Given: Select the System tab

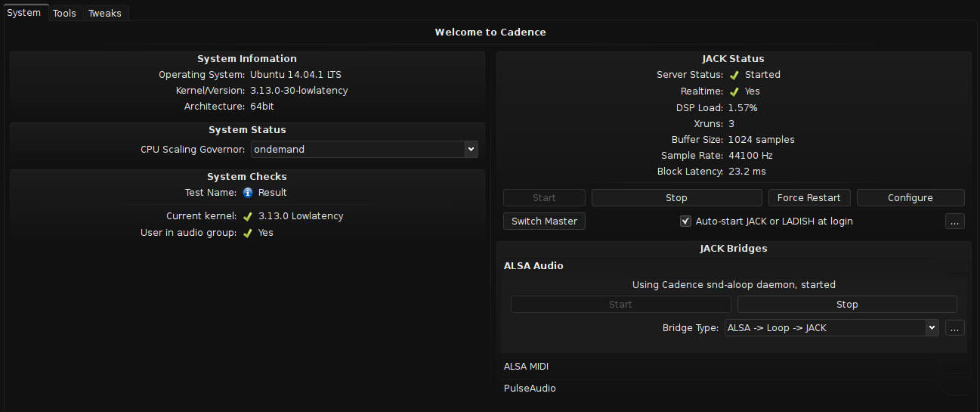Looking at the screenshot, I should [x=23, y=13].
